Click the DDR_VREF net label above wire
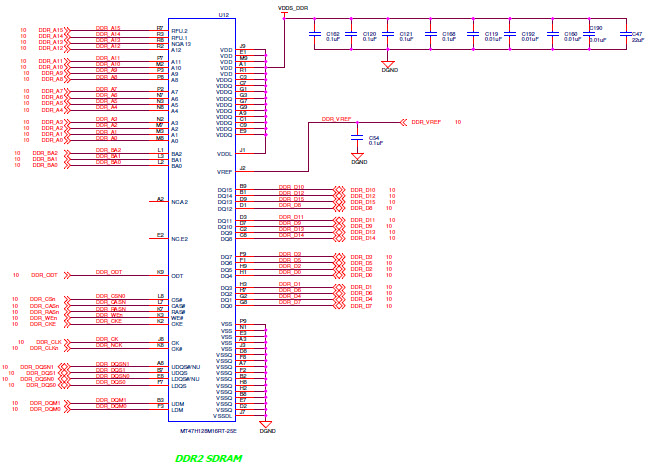This screenshot has height=464, width=650. [x=336, y=119]
